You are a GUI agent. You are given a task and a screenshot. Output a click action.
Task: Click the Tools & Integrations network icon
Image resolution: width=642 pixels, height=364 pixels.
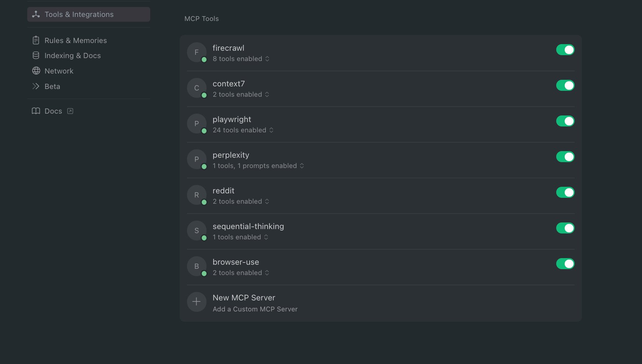pyautogui.click(x=36, y=14)
